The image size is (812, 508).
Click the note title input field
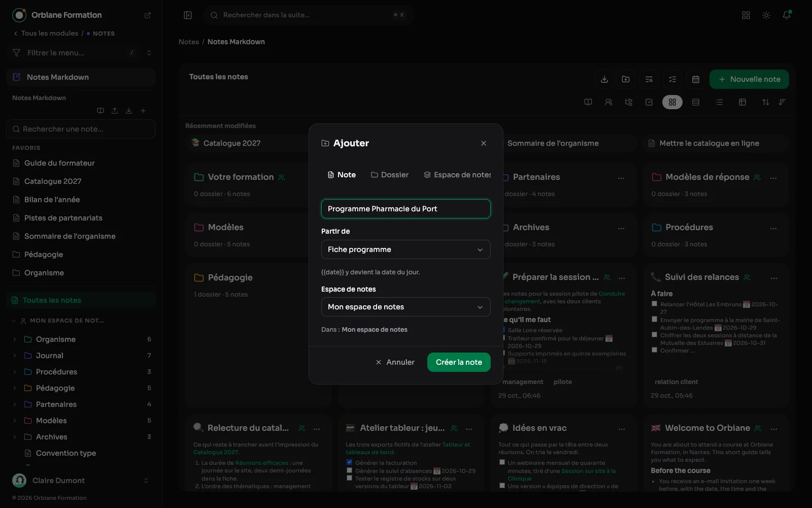pyautogui.click(x=406, y=209)
